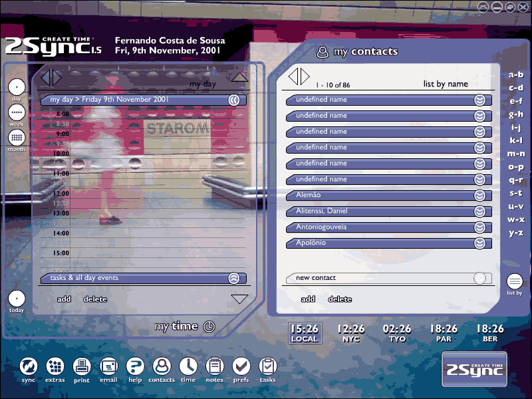Expand the Apolônio contact details
The width and height of the screenshot is (532, 399).
[479, 243]
